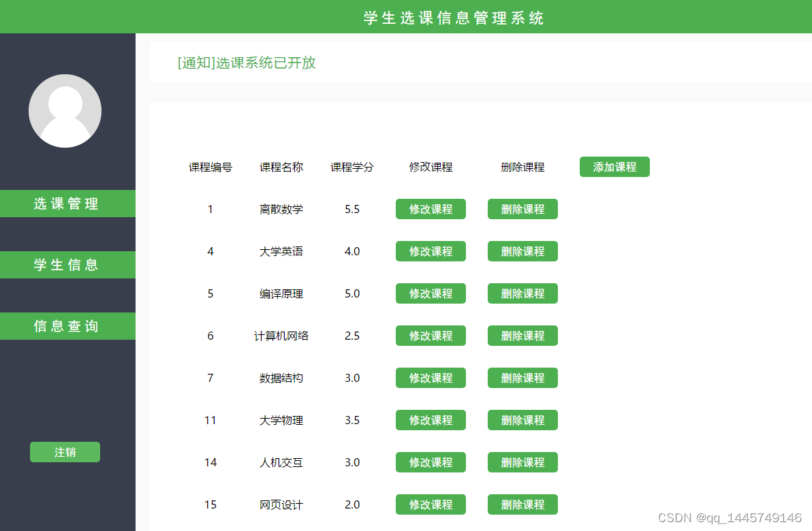Open the 选课系统已开放 notification
Image resolution: width=812 pixels, height=531 pixels.
[245, 62]
